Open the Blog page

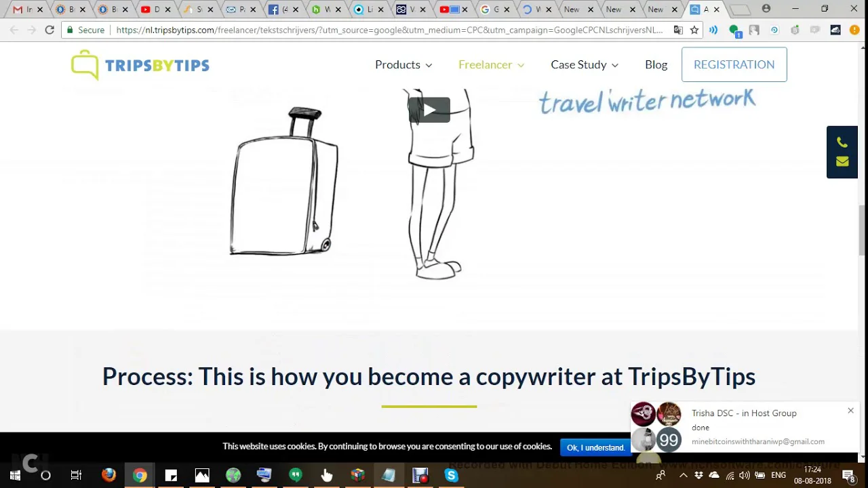656,64
